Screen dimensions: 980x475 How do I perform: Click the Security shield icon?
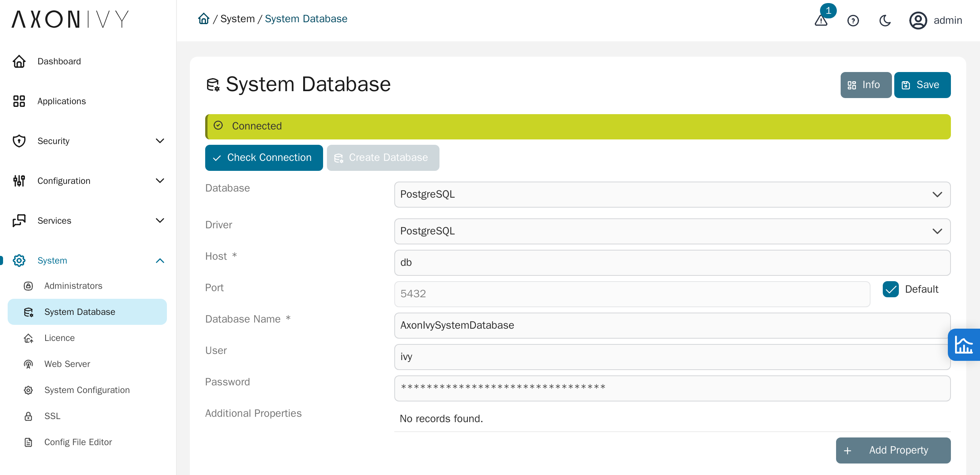click(x=19, y=141)
